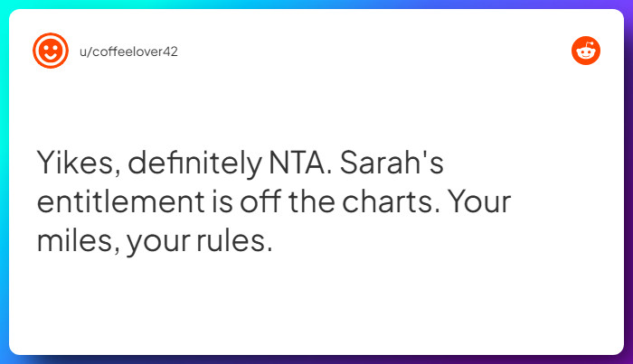Viewport: 633px width, 364px height.
Task: Click the word "off" in the comment
Action: [x=260, y=201]
